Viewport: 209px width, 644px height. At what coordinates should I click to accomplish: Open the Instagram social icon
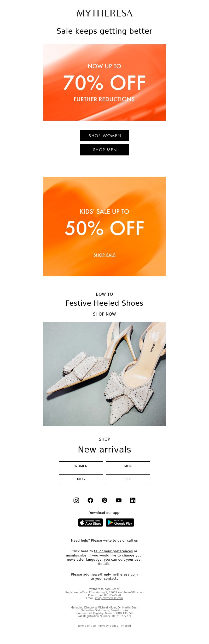tap(76, 500)
